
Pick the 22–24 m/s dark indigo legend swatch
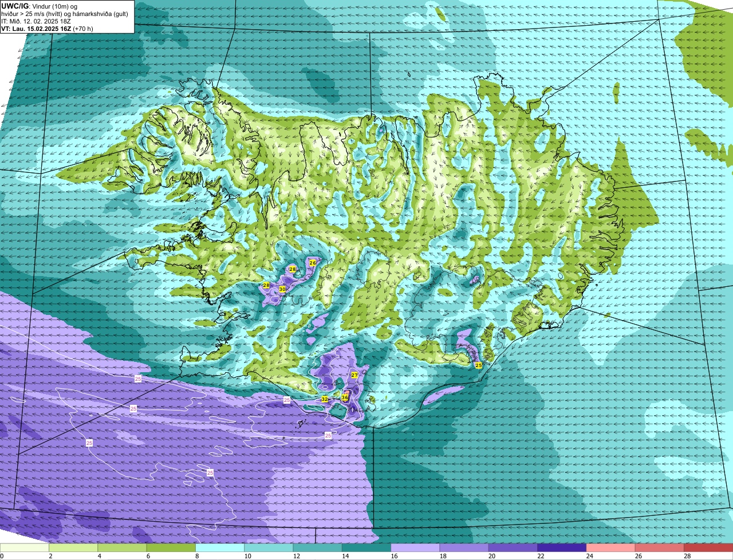click(562, 547)
